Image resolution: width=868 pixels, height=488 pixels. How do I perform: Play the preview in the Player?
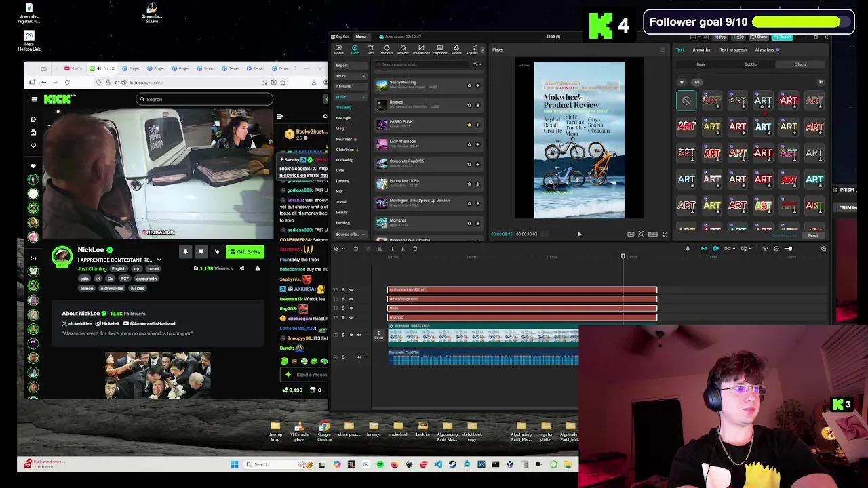[579, 234]
